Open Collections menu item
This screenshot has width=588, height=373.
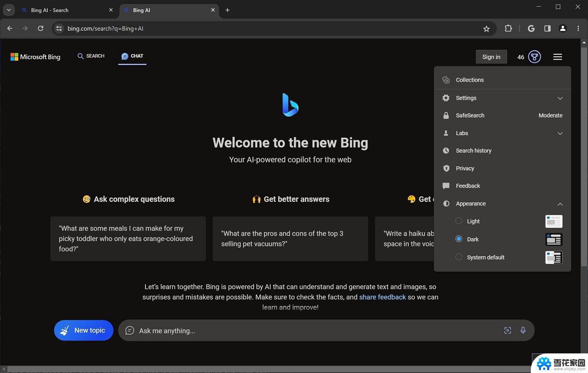[503, 80]
